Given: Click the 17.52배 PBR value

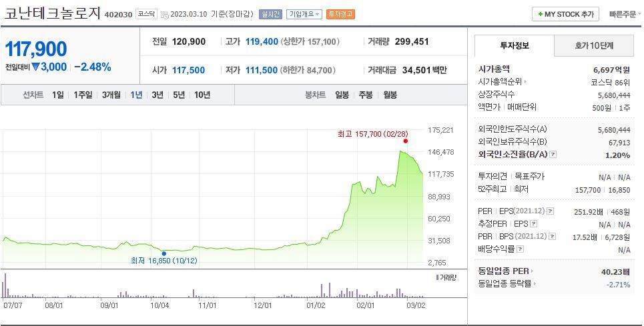Looking at the screenshot, I should click(x=585, y=237).
